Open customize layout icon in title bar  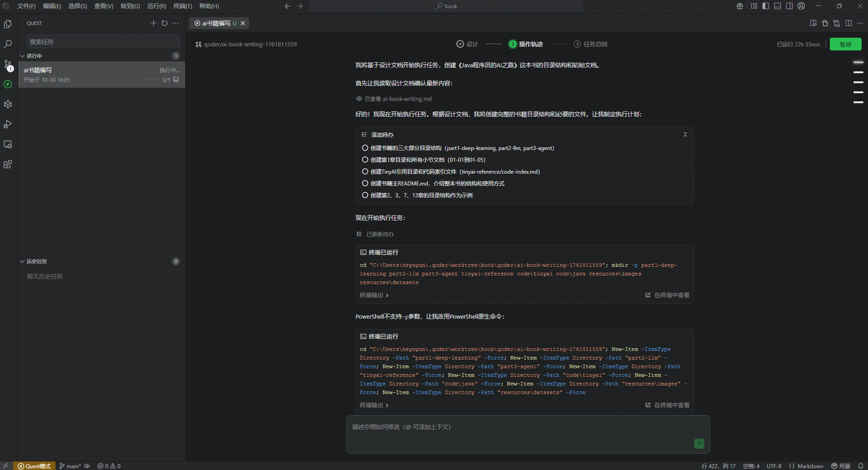[754, 6]
